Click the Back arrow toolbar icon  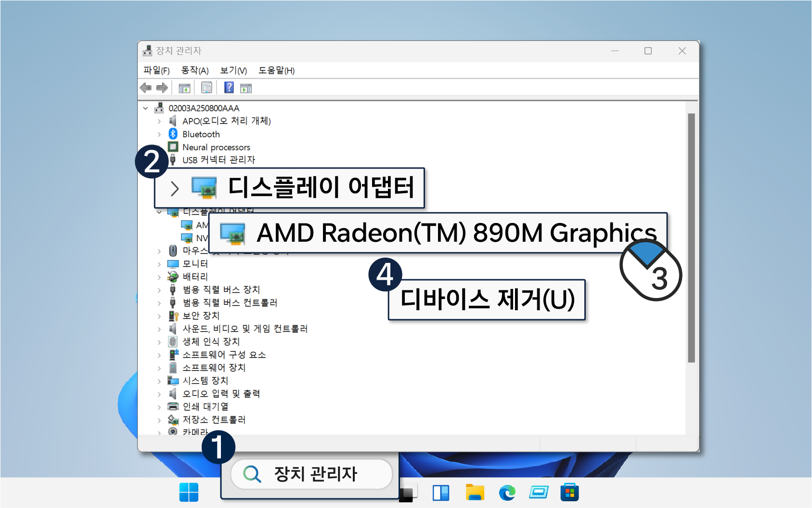pyautogui.click(x=145, y=88)
